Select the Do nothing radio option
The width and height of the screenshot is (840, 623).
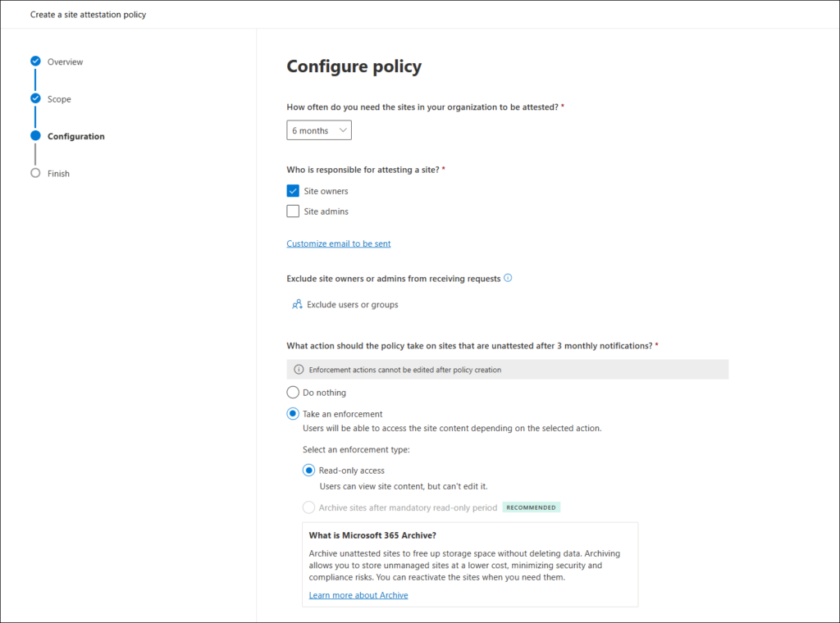[293, 393]
